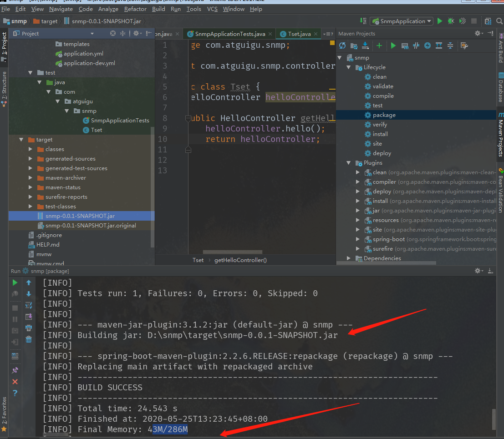Expand the Dependencies node

click(348, 258)
